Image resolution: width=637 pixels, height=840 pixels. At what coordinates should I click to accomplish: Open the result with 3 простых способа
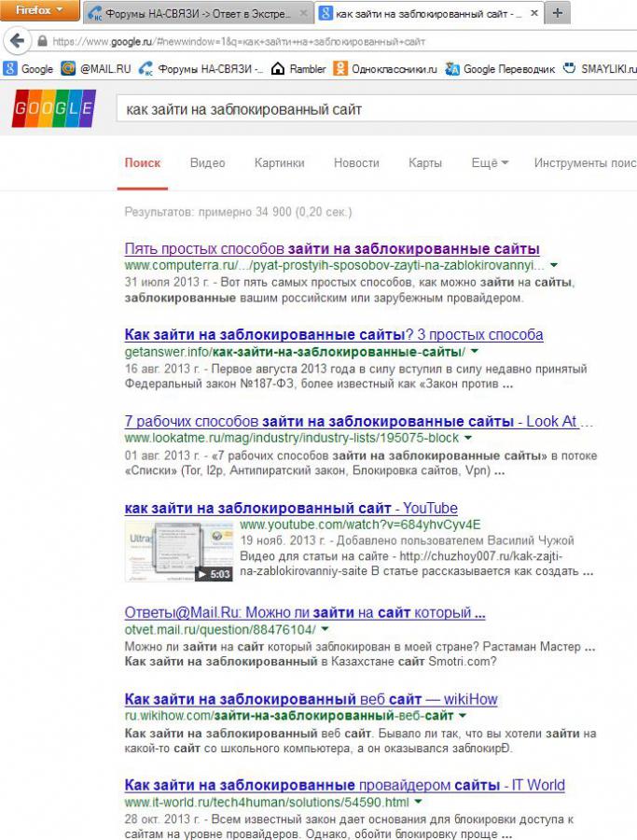(x=334, y=335)
